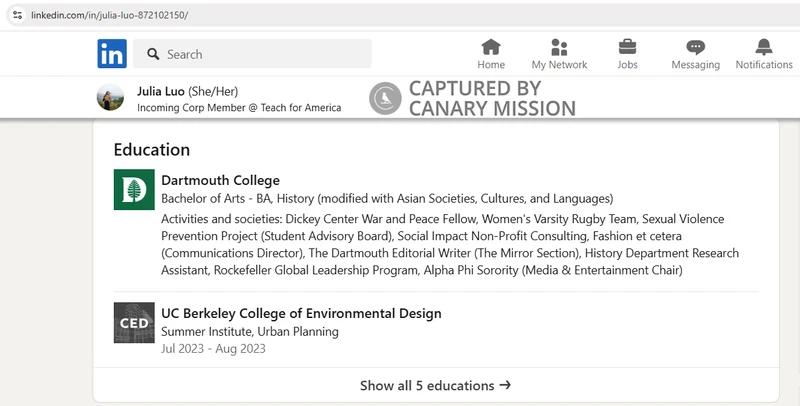Open the Notifications bell icon

(x=764, y=47)
